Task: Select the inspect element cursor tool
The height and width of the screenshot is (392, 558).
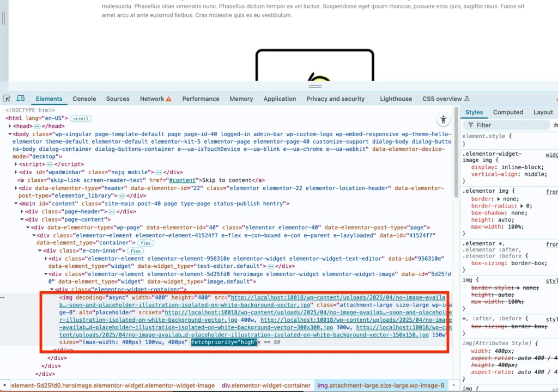Action: click(7, 99)
